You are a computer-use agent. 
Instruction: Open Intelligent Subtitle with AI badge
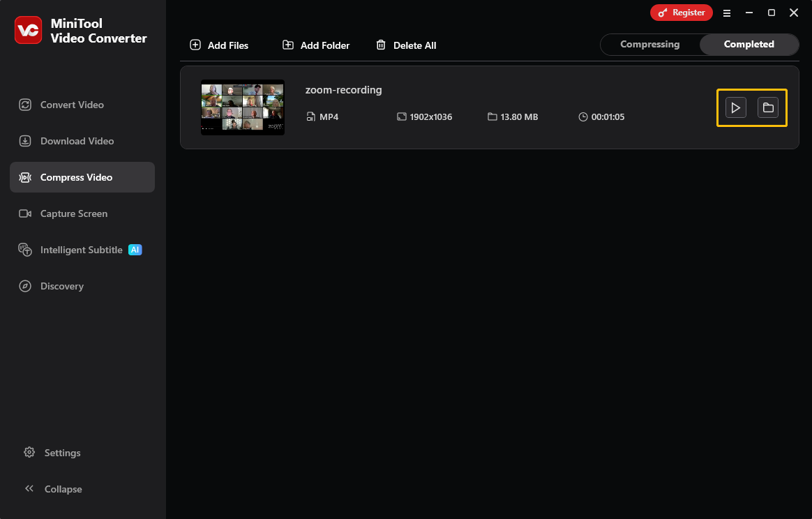pos(25,250)
